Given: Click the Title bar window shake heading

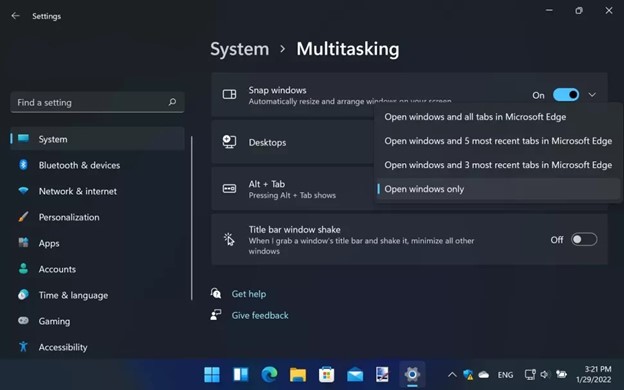Looking at the screenshot, I should tap(294, 230).
